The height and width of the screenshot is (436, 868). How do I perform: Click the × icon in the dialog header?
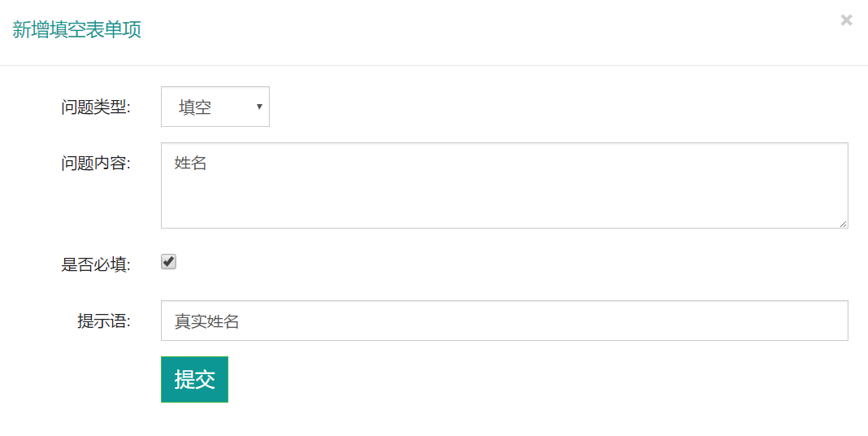[846, 20]
